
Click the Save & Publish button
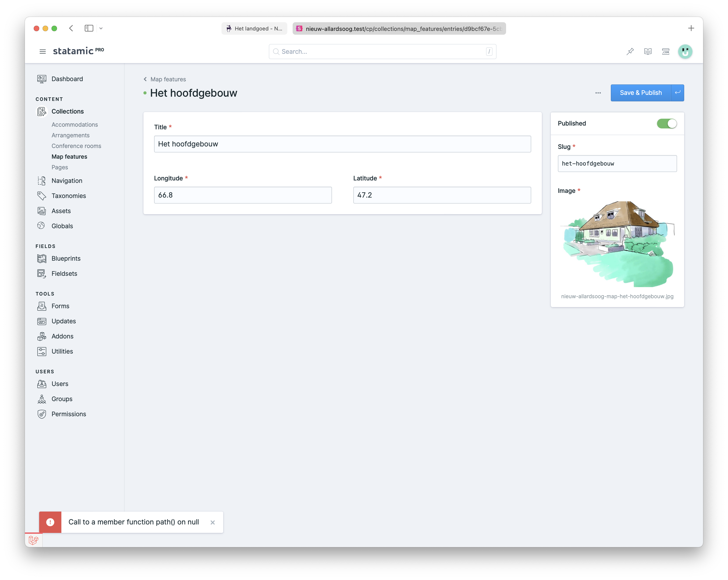click(641, 93)
